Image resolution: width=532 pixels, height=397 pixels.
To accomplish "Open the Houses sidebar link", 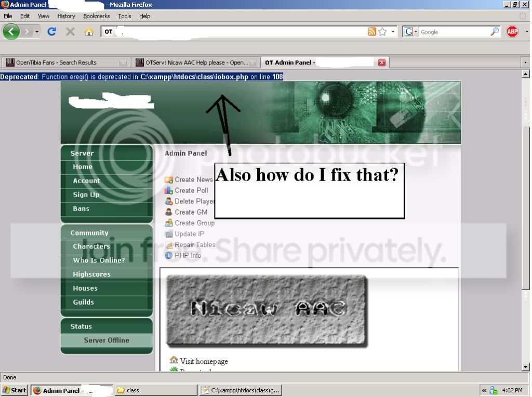I will click(85, 288).
